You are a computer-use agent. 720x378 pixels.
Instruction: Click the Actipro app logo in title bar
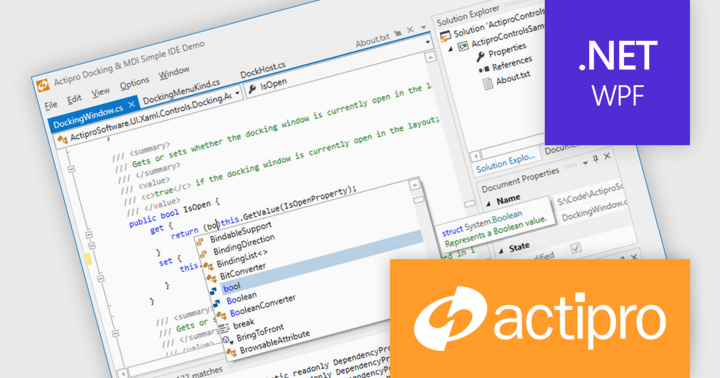(x=43, y=86)
